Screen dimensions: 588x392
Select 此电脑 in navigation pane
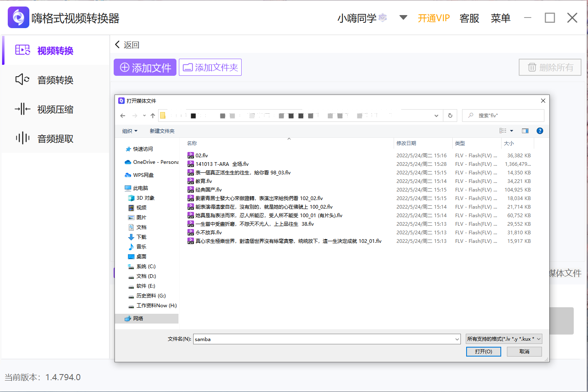pyautogui.click(x=137, y=188)
